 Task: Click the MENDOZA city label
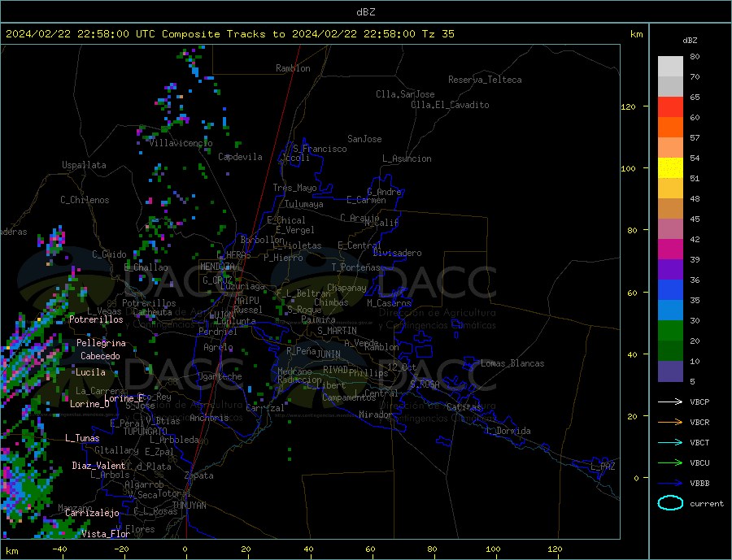[218, 267]
